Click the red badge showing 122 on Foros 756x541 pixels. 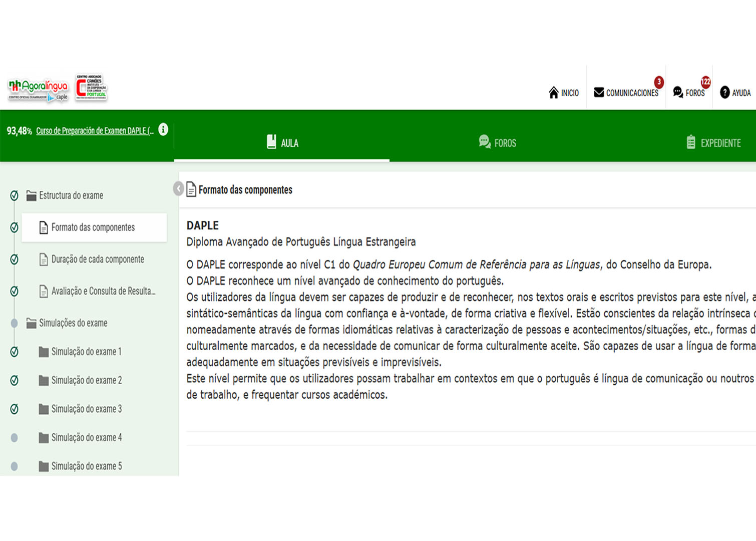click(705, 82)
